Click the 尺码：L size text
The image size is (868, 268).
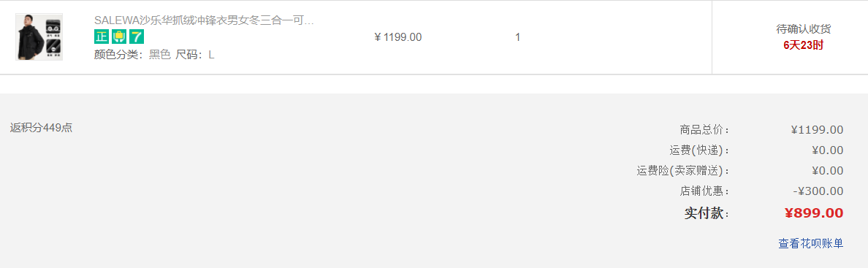point(195,55)
